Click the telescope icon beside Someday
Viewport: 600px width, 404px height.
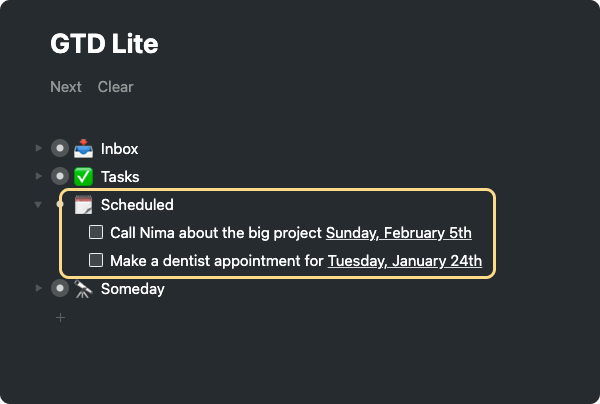click(84, 289)
